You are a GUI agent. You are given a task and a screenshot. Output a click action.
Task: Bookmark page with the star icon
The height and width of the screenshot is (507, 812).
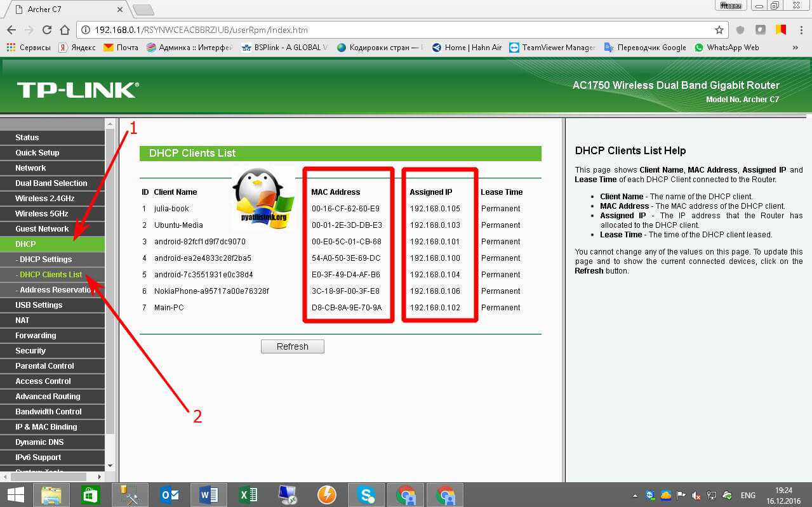click(x=719, y=30)
